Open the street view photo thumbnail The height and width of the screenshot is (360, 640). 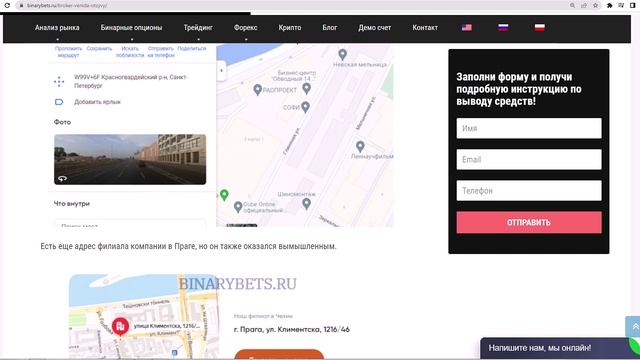point(130,159)
